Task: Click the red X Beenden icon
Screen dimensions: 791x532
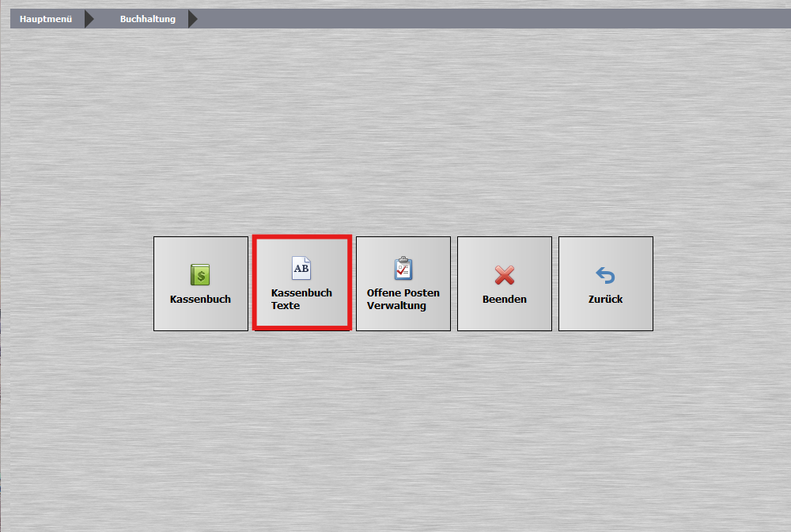Action: tap(505, 275)
